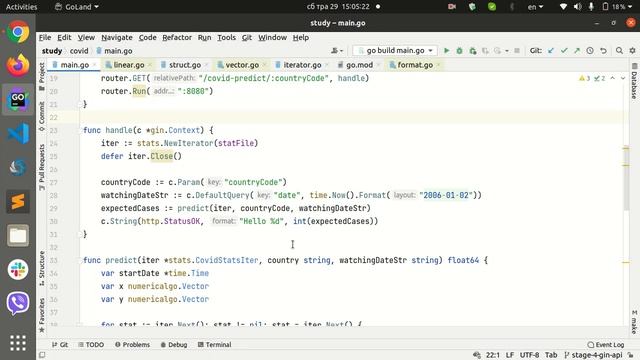The height and width of the screenshot is (360, 640).
Task: Open the Database tool window
Action: (x=634, y=81)
